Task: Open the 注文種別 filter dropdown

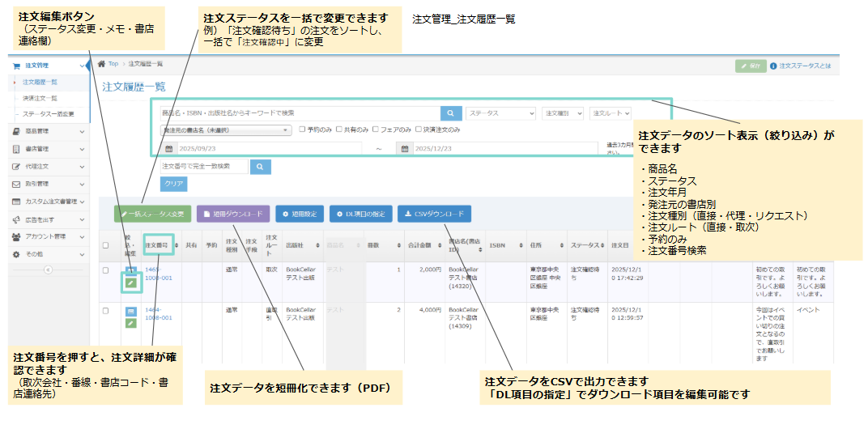Action: click(x=563, y=113)
